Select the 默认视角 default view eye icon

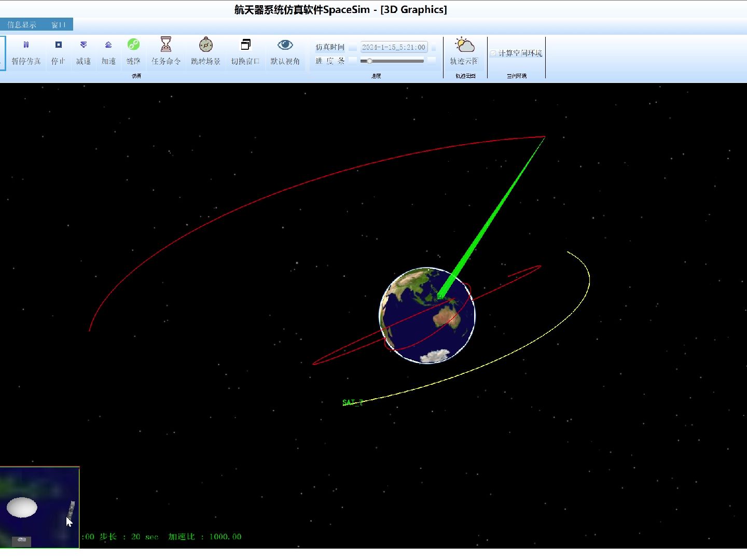pos(286,52)
